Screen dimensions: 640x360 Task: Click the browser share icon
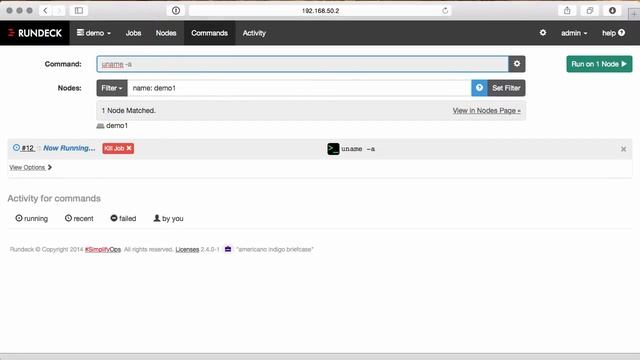[567, 11]
